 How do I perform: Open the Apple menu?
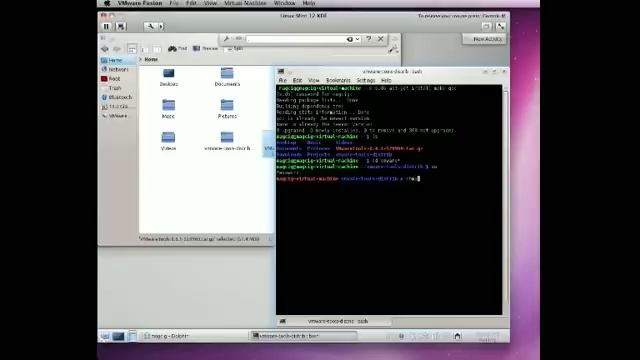(x=107, y=3)
